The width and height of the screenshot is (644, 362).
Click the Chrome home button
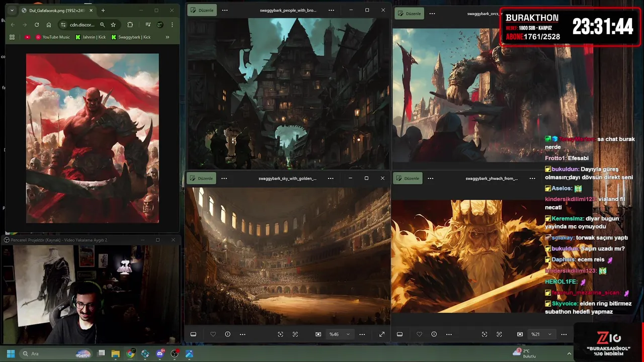pyautogui.click(x=49, y=25)
